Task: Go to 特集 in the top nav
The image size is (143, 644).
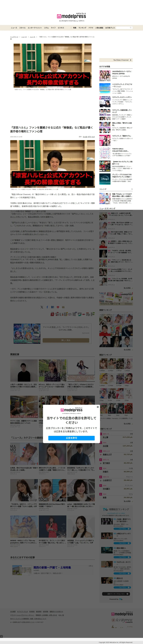Action: tap(75, 28)
